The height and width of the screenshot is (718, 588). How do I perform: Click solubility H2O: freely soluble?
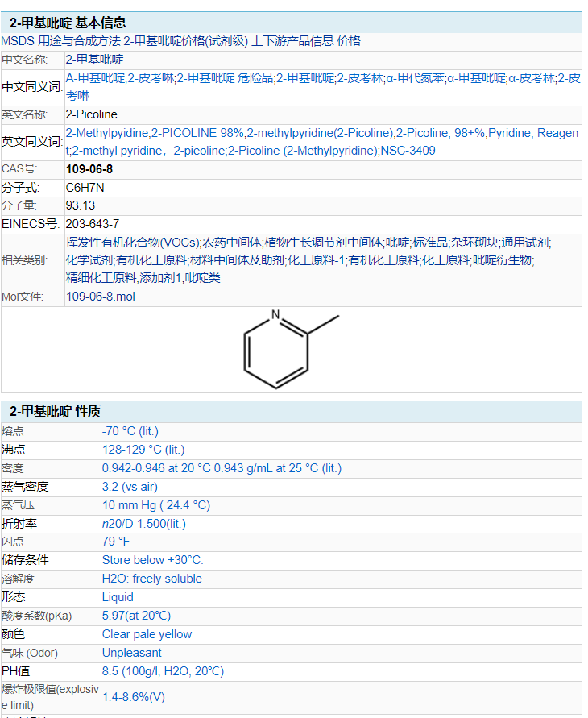tap(152, 579)
